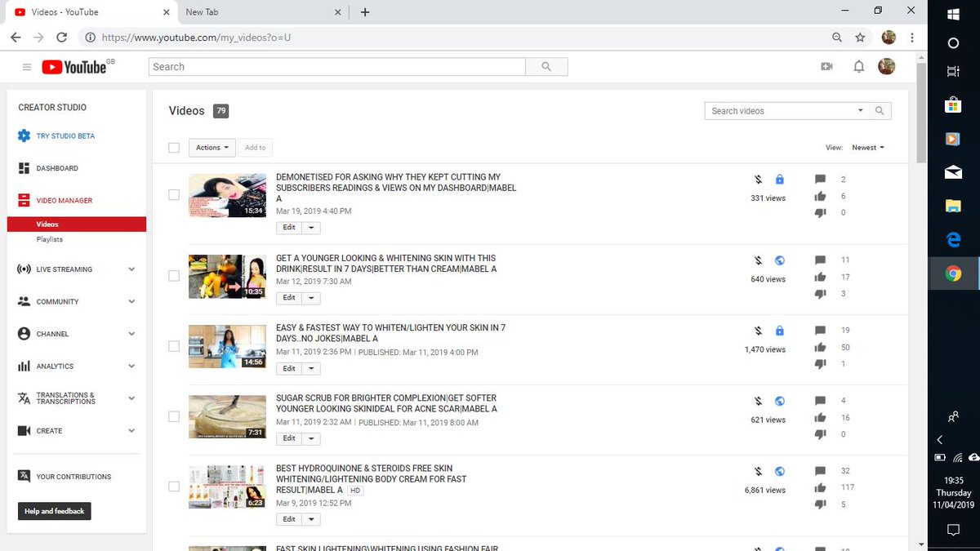Open the YouTube hamburger guide menu

(27, 67)
